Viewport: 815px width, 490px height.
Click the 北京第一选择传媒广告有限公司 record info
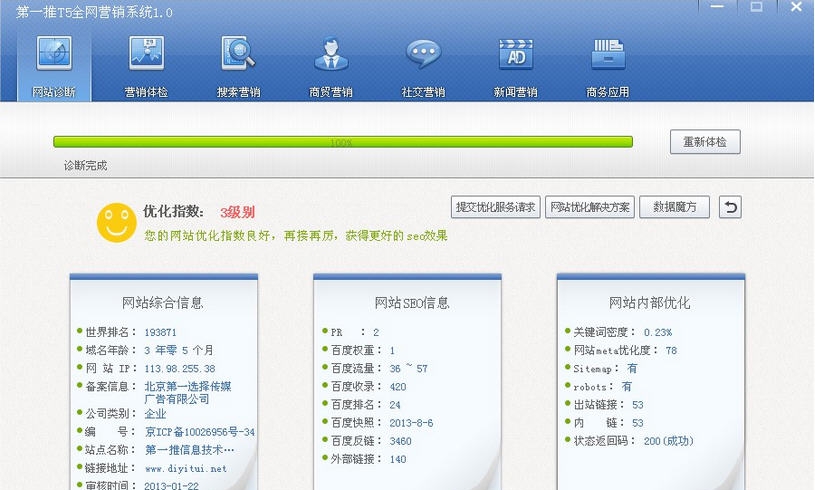click(x=188, y=392)
